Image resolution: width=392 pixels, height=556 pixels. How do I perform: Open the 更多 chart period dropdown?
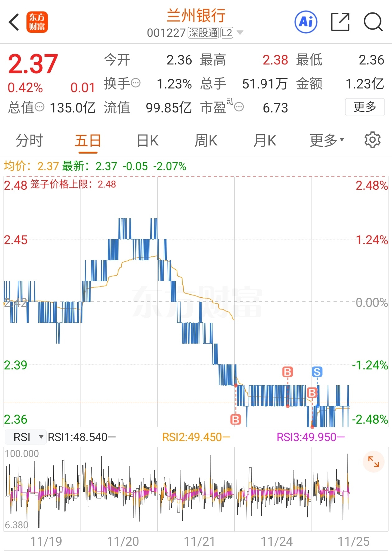[x=327, y=140]
